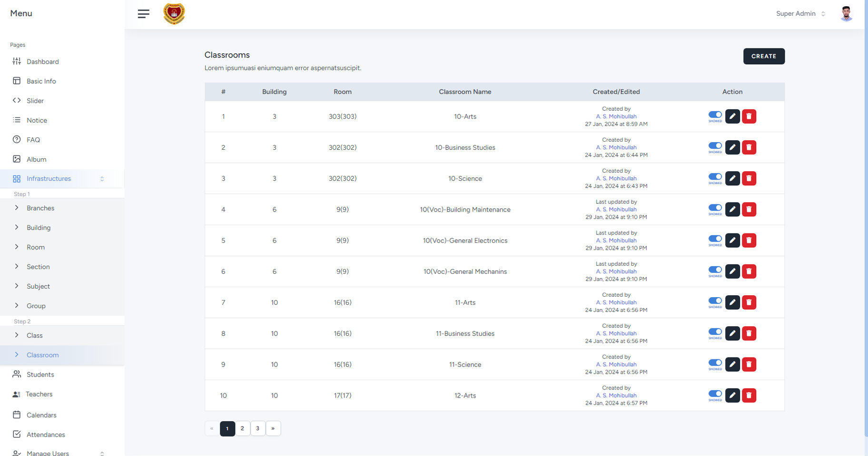
Task: Edit the 10-Arts classroom with pencil icon
Action: coord(732,116)
